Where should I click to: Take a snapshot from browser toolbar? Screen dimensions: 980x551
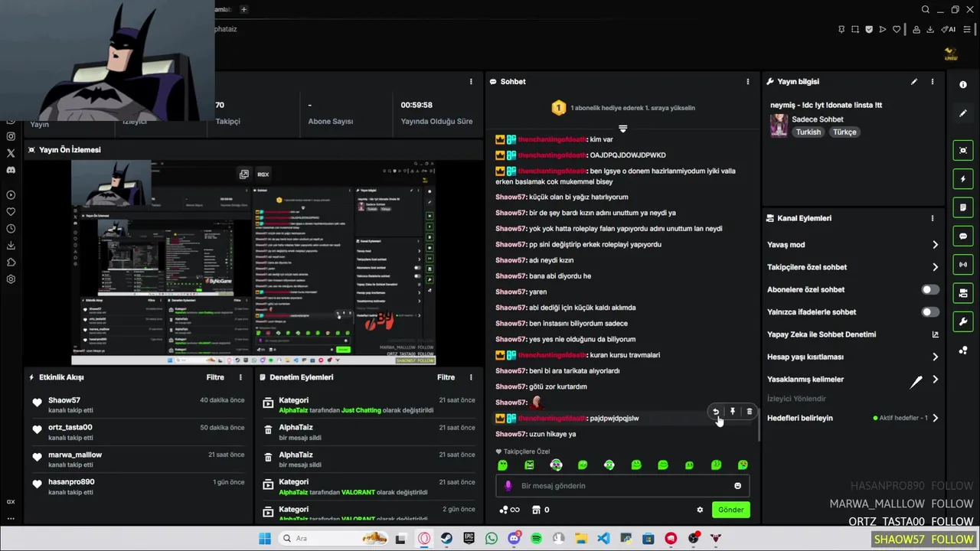click(x=855, y=30)
